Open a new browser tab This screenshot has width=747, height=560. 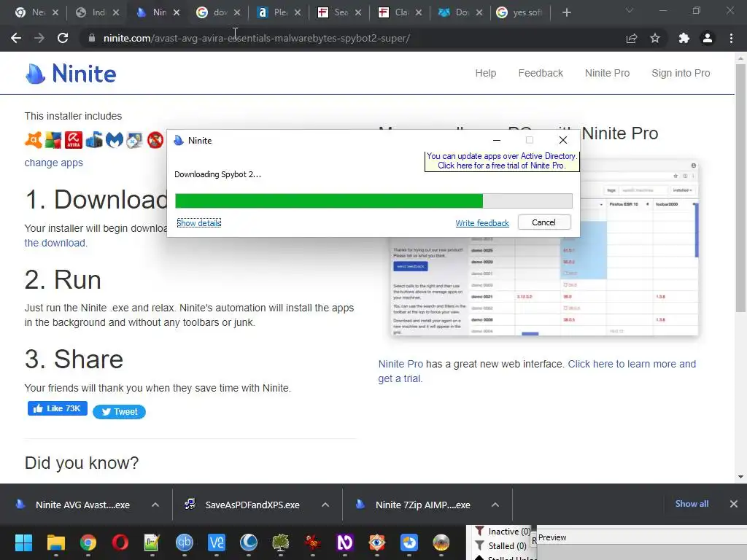(566, 13)
